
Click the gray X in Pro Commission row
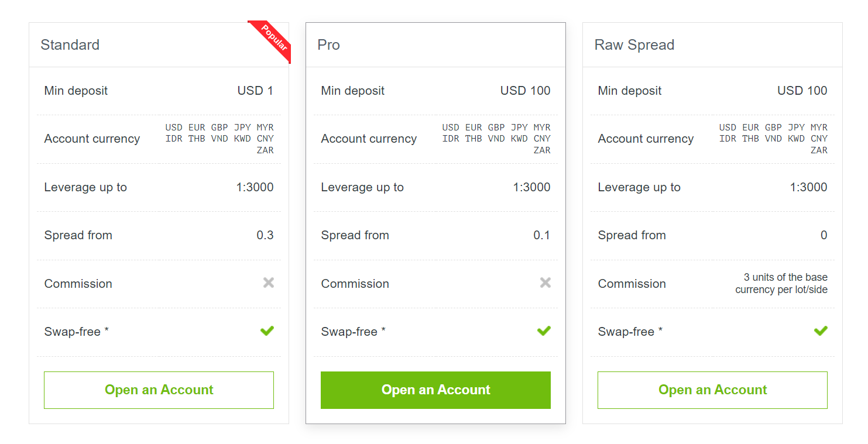545,283
